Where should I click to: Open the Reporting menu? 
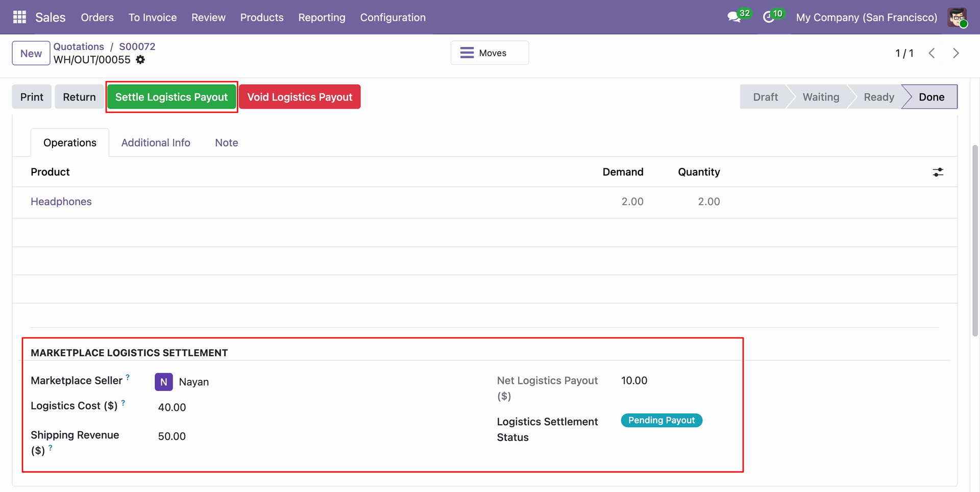click(x=322, y=17)
